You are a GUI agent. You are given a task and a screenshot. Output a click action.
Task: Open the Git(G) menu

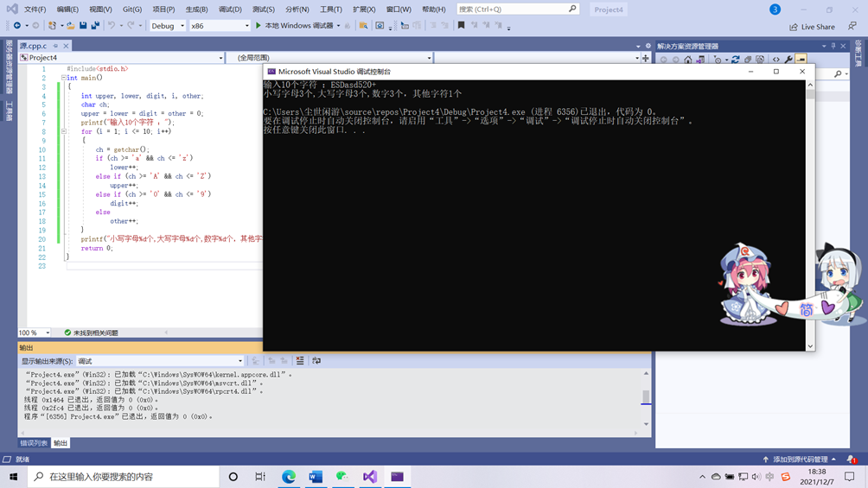click(x=131, y=10)
